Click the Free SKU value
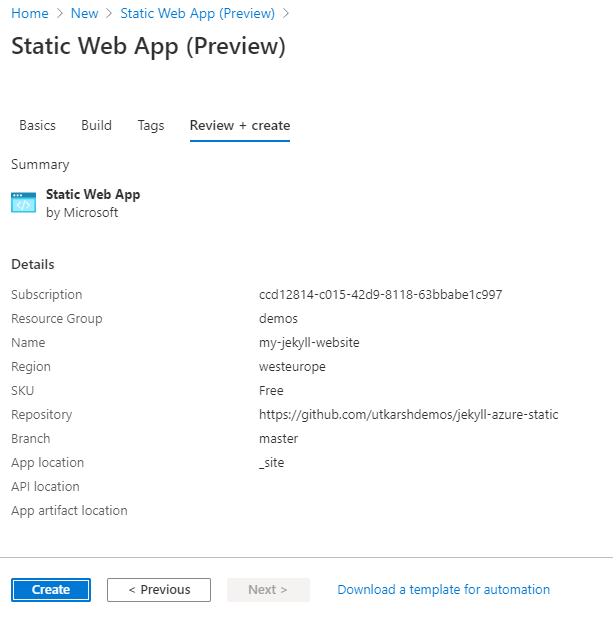The image size is (613, 618). [x=271, y=391]
